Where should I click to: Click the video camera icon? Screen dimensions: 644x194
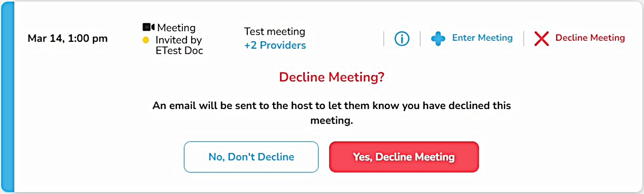(x=148, y=27)
